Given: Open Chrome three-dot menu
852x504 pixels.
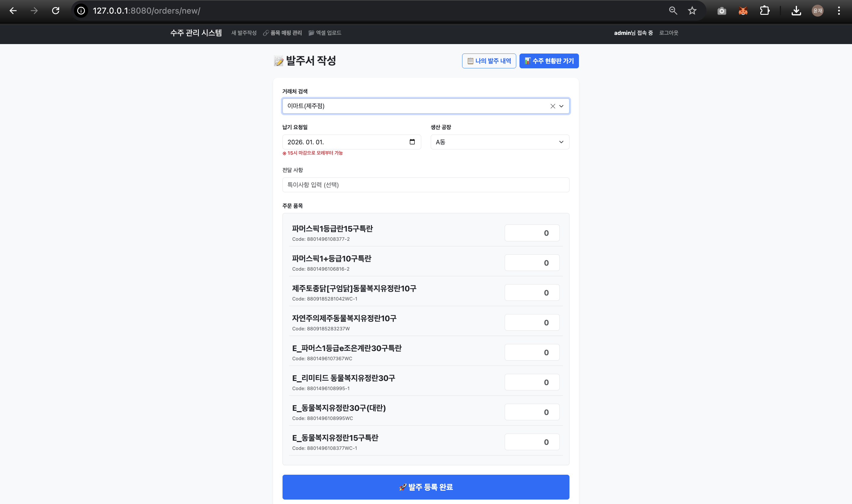Looking at the screenshot, I should pyautogui.click(x=839, y=11).
